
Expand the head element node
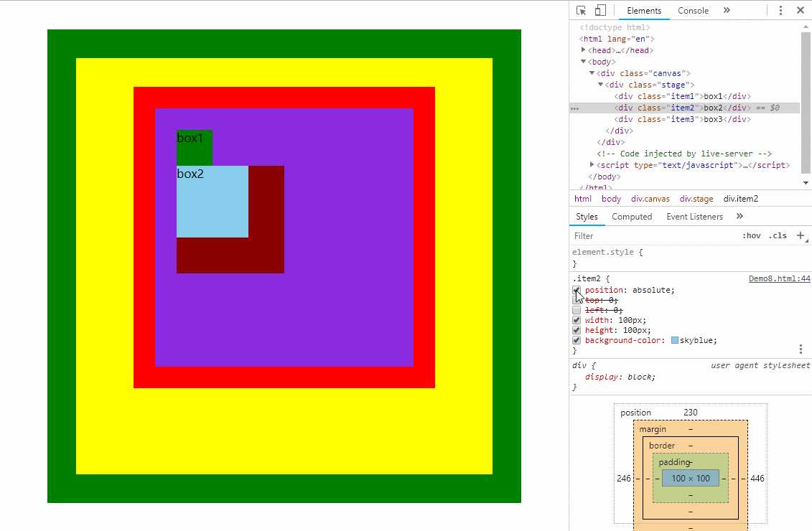[584, 50]
